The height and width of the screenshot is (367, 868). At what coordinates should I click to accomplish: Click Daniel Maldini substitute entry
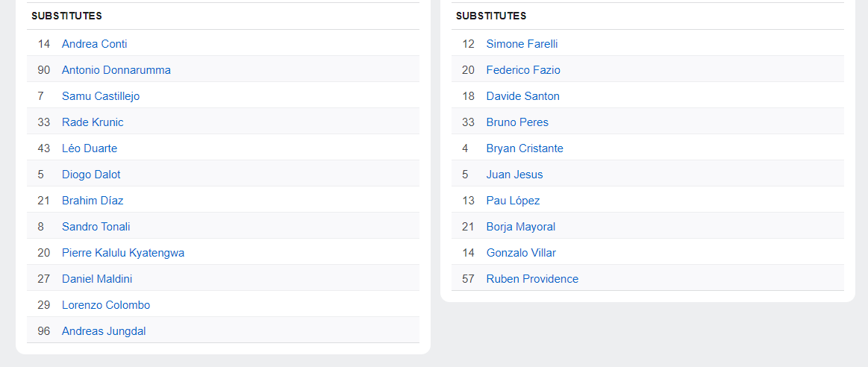click(97, 279)
